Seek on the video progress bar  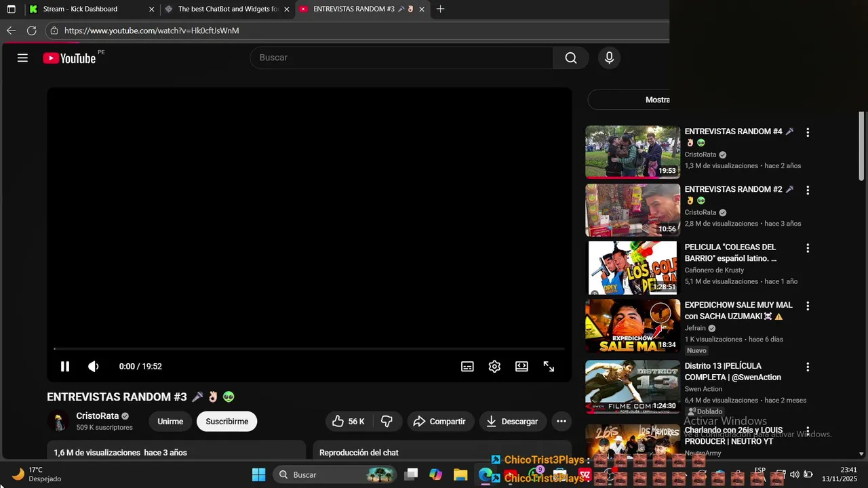pyautogui.click(x=309, y=348)
